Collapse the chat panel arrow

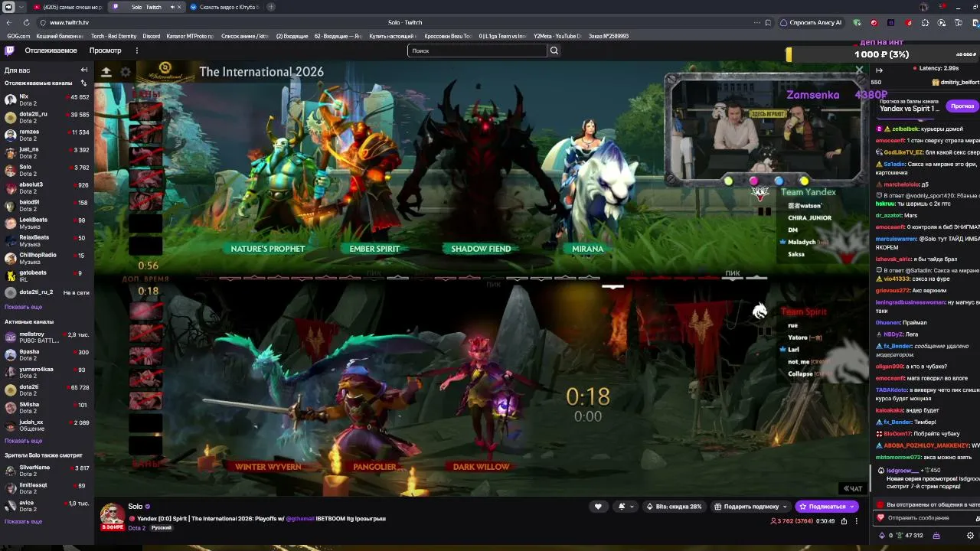point(879,70)
